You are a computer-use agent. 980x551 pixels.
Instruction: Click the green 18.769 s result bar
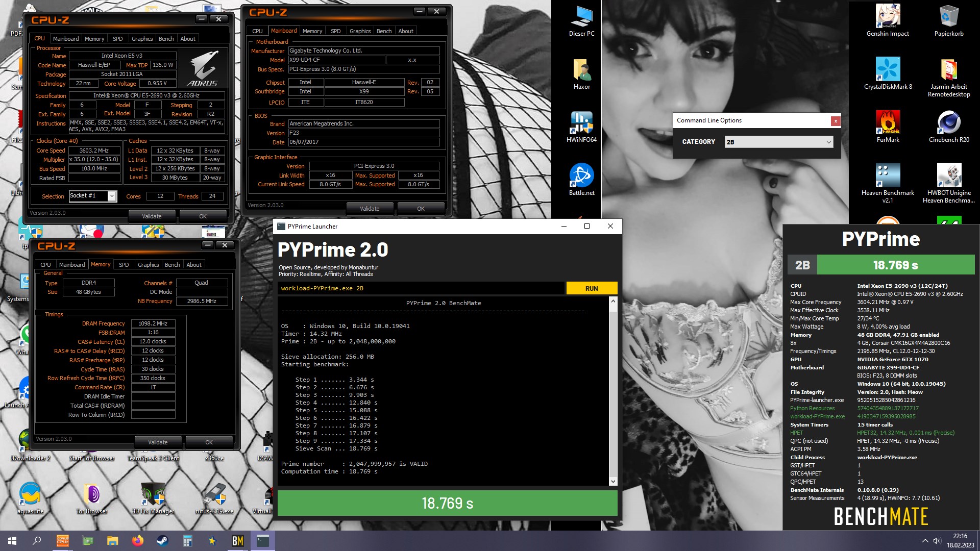pos(447,504)
